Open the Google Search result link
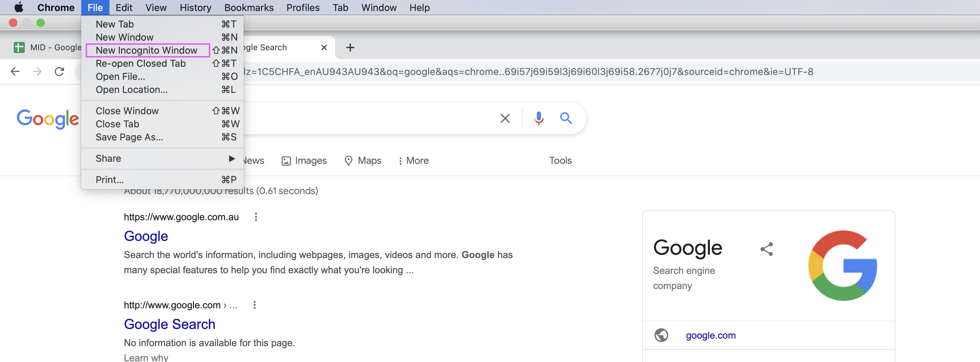The width and height of the screenshot is (980, 362). pos(170,324)
